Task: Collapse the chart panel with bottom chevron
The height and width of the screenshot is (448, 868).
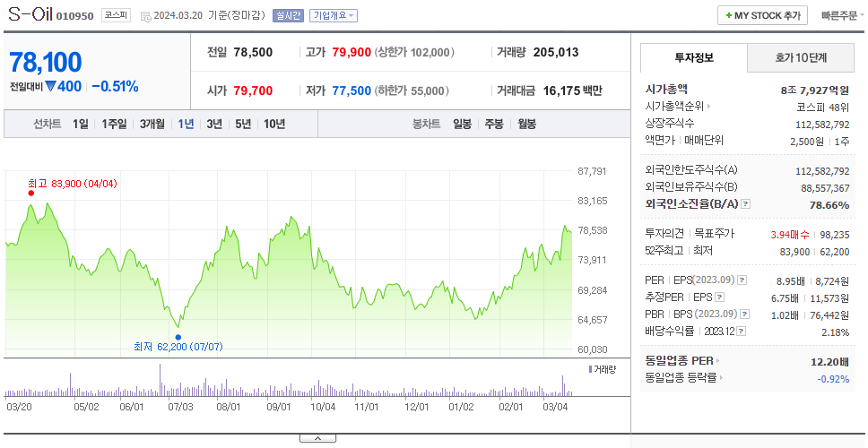Action: pyautogui.click(x=317, y=438)
